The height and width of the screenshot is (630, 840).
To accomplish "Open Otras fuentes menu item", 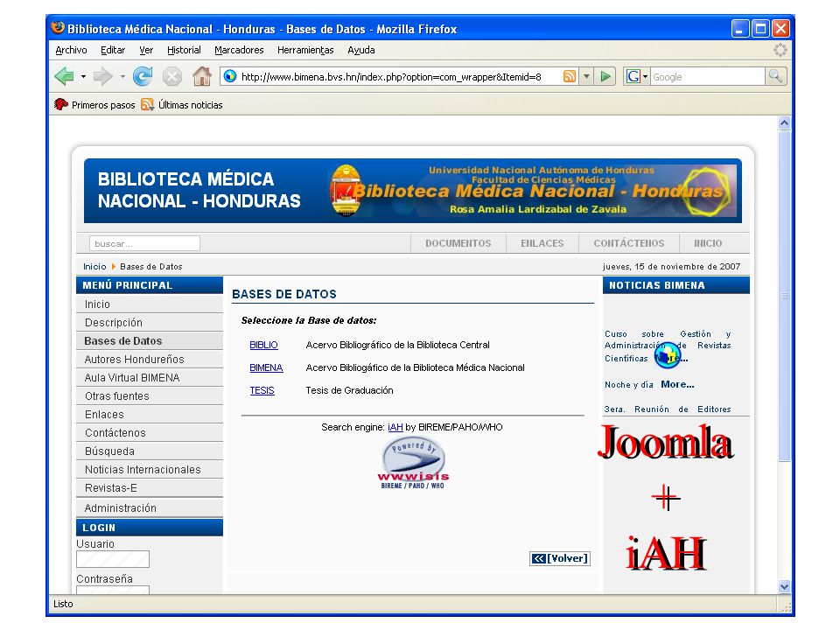I will click(150, 395).
